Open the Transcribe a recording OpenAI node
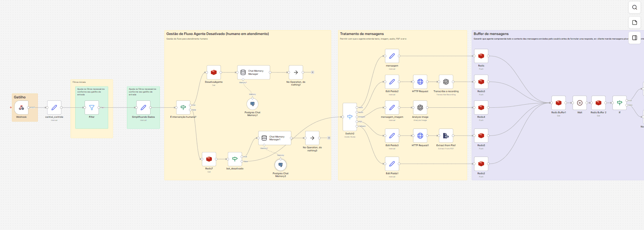This screenshot has width=644, height=230. tap(446, 82)
